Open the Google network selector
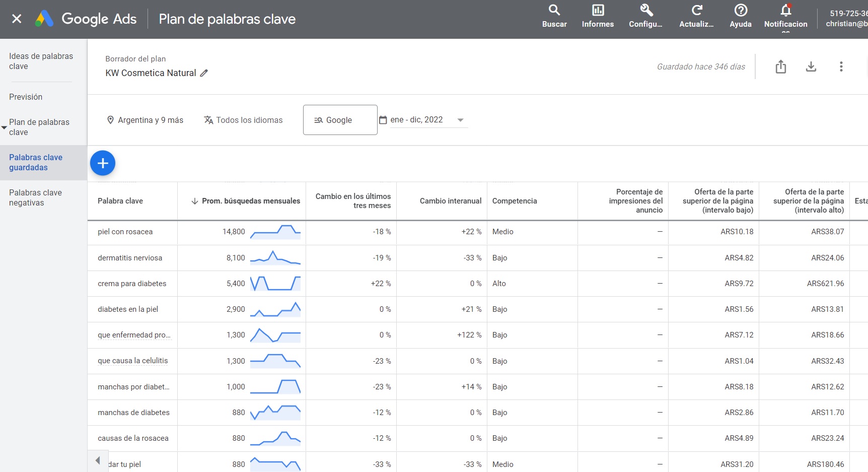868x472 pixels. [340, 120]
